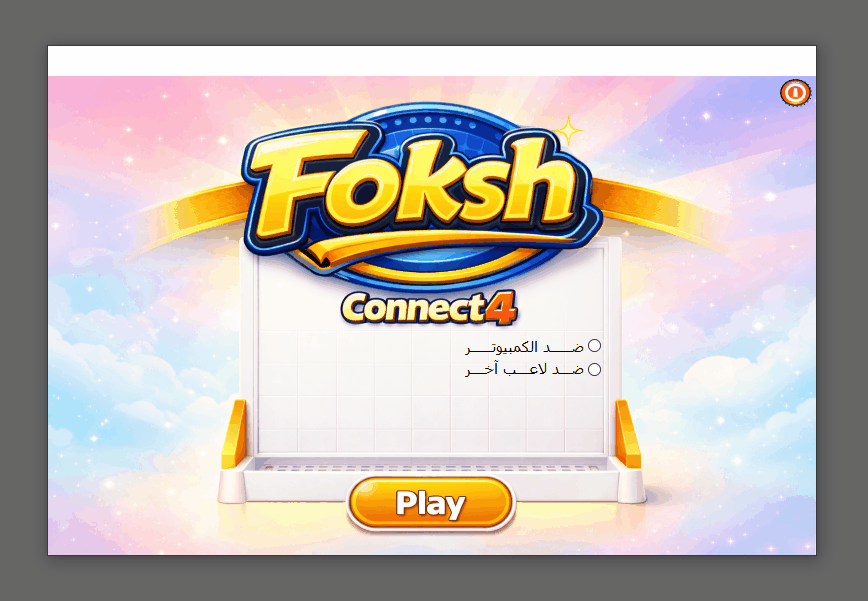This screenshot has width=868, height=601.
Task: Click the right orange board stand
Action: pyautogui.click(x=628, y=434)
